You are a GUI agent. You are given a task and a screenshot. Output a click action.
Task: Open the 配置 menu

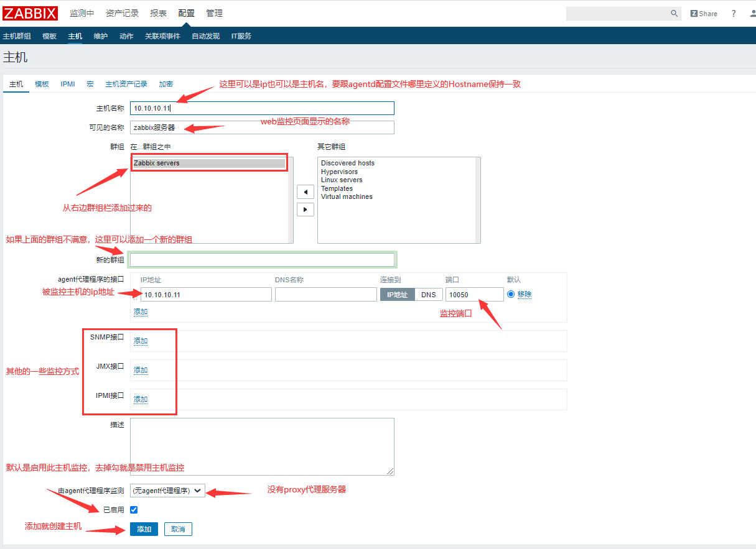pyautogui.click(x=186, y=13)
